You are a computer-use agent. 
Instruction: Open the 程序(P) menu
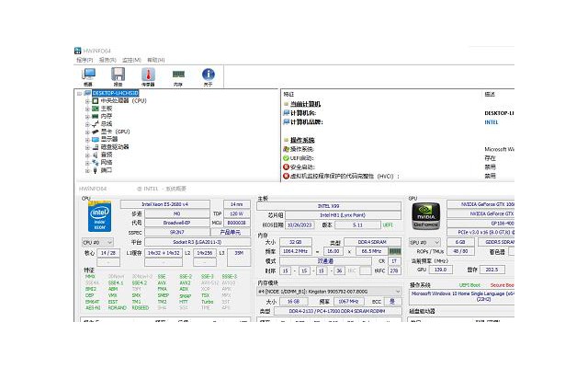tap(85, 60)
